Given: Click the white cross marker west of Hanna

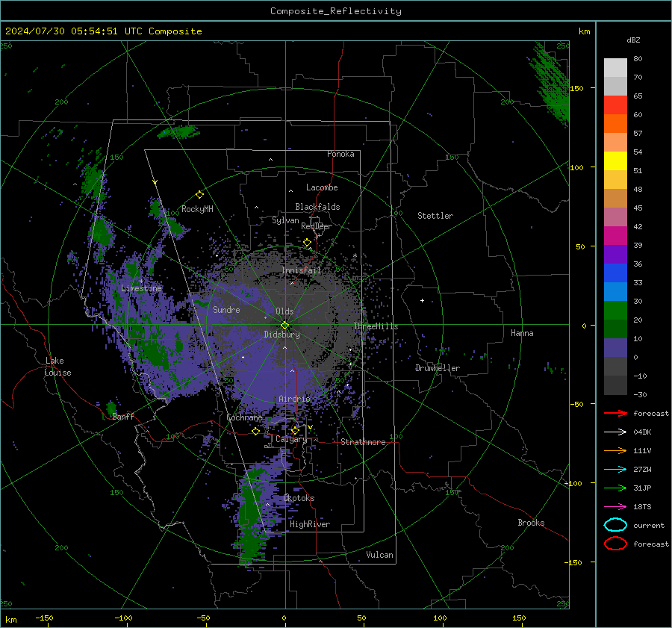Looking at the screenshot, I should click(422, 300).
